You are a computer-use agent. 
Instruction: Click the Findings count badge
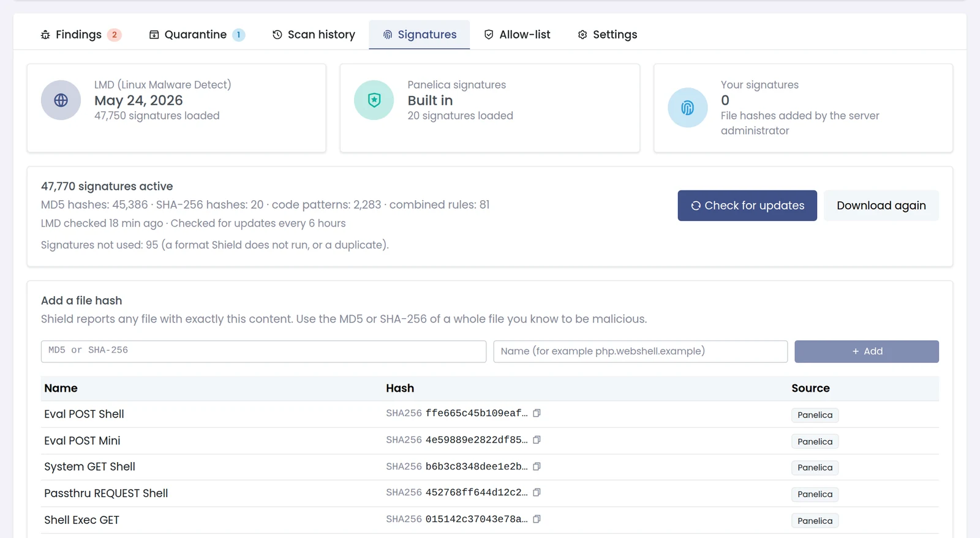click(114, 35)
